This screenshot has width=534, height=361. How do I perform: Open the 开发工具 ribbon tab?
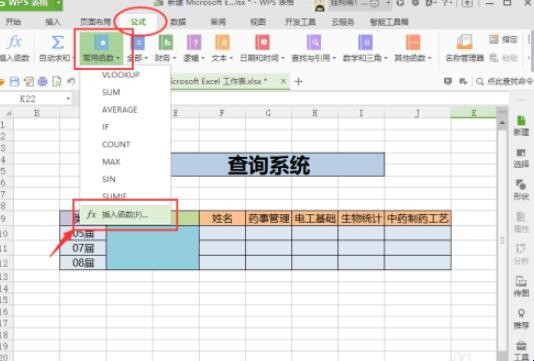300,22
